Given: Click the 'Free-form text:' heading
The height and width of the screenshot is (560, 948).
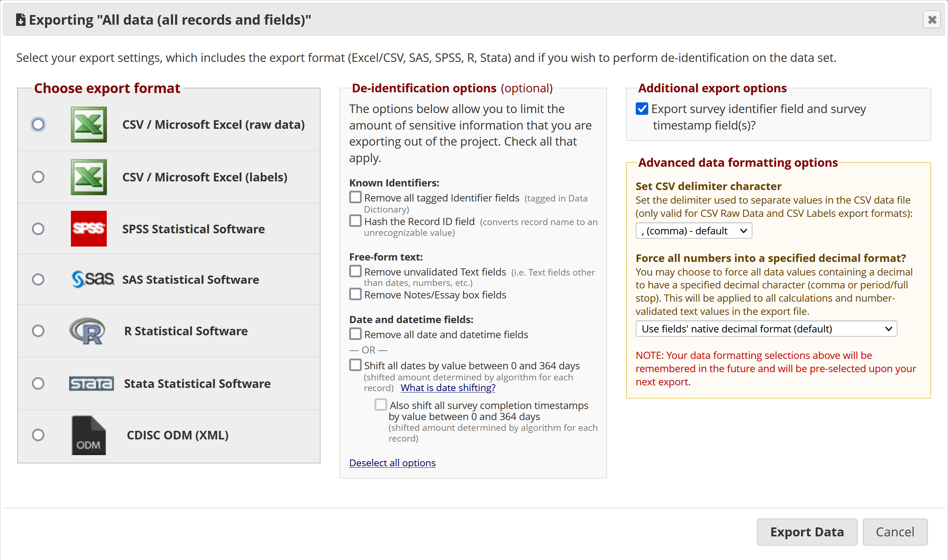Looking at the screenshot, I should (x=386, y=257).
